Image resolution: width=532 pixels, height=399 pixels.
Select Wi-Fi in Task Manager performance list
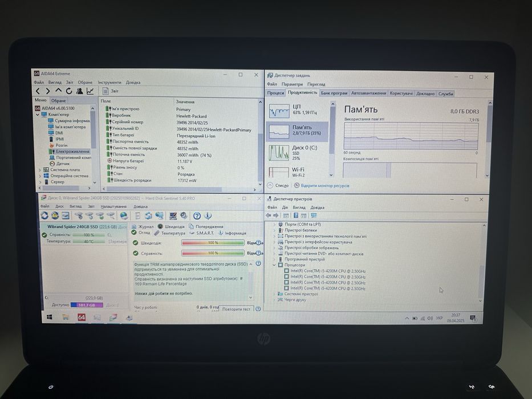click(298, 172)
